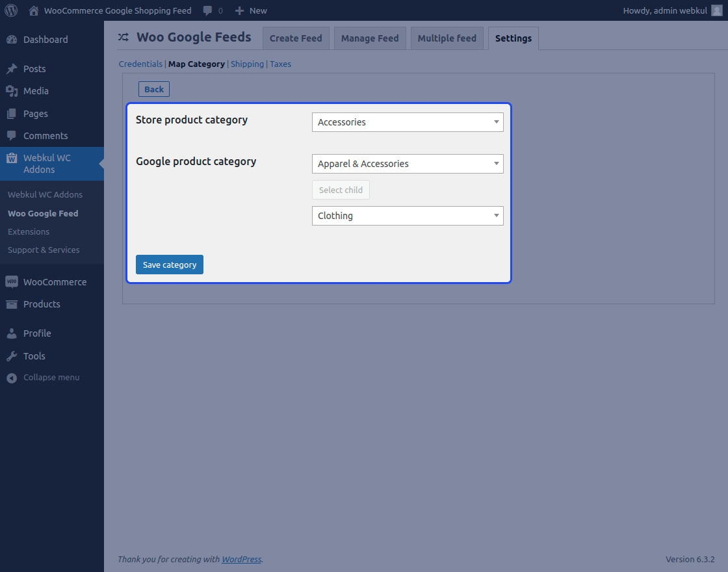Open the Dashboard gauge icon
The height and width of the screenshot is (572, 728).
tap(12, 40)
